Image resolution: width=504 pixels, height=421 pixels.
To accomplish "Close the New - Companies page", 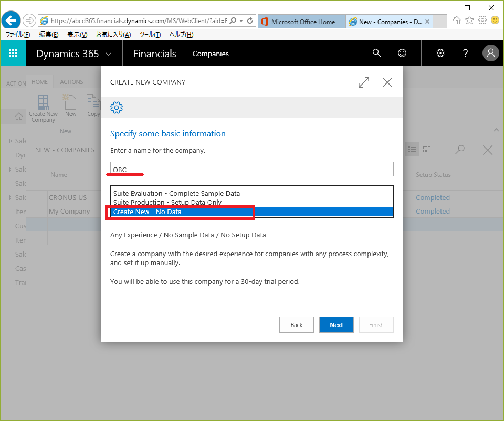I will click(488, 150).
